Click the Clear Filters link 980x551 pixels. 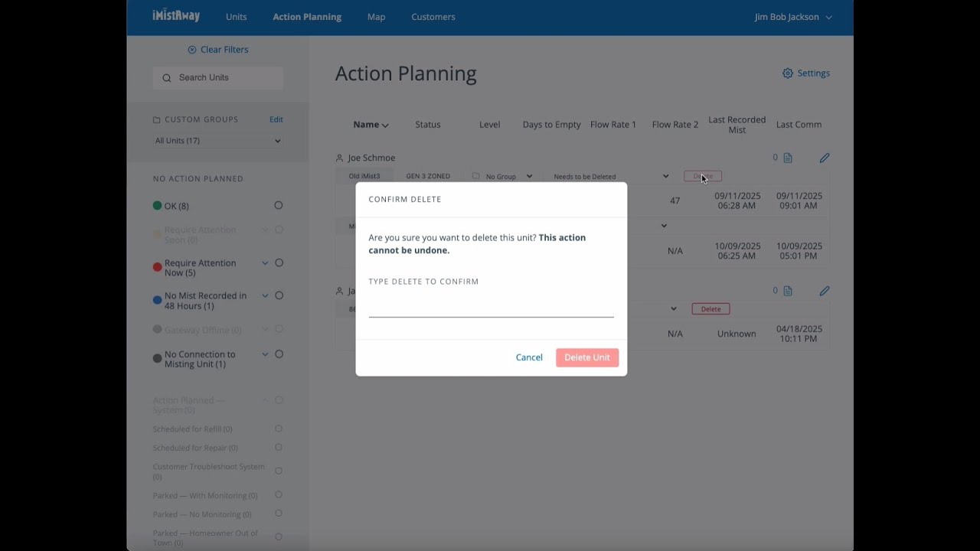pos(224,50)
